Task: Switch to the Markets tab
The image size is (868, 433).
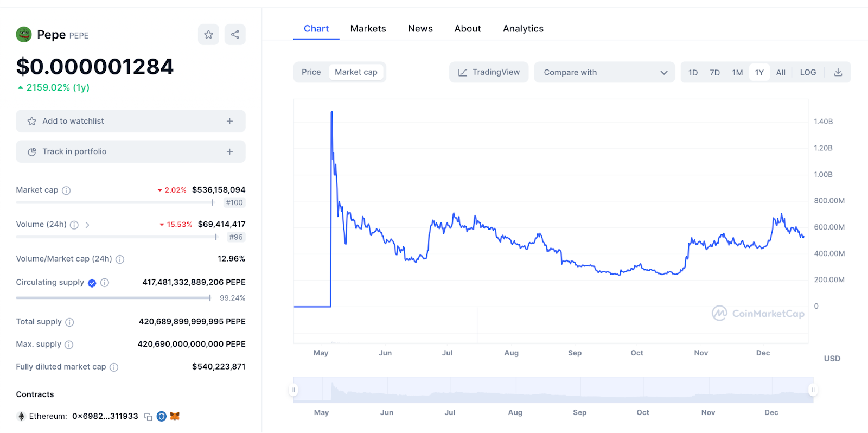Action: pyautogui.click(x=368, y=29)
